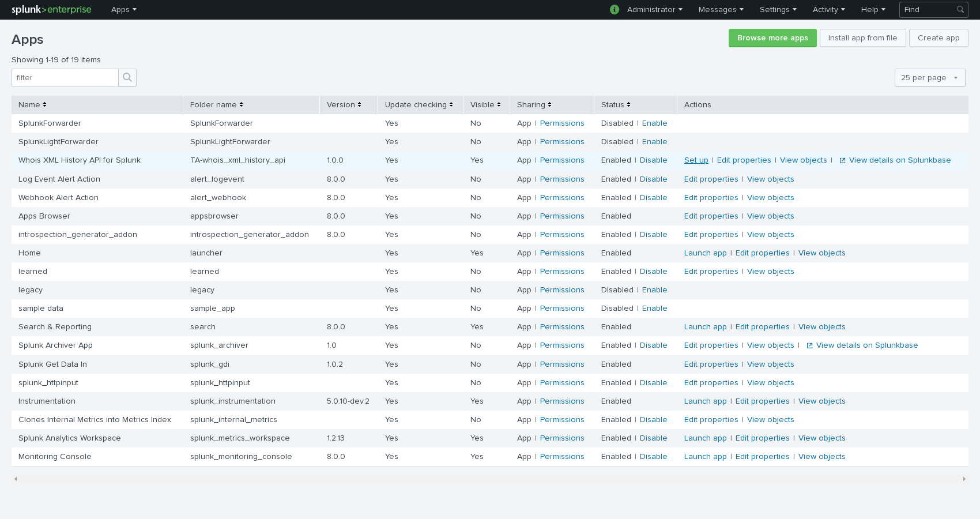Open the Apps menu in navbar

124,9
